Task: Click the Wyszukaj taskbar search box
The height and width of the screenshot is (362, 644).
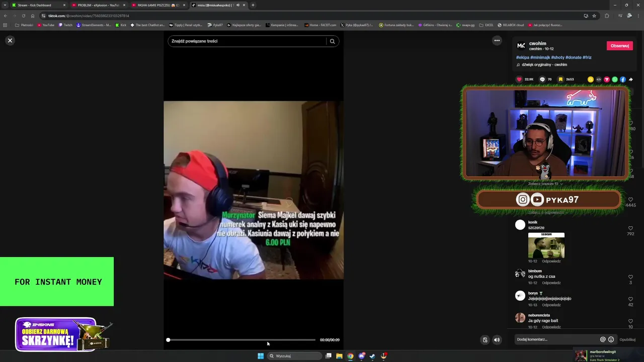Action: click(295, 356)
